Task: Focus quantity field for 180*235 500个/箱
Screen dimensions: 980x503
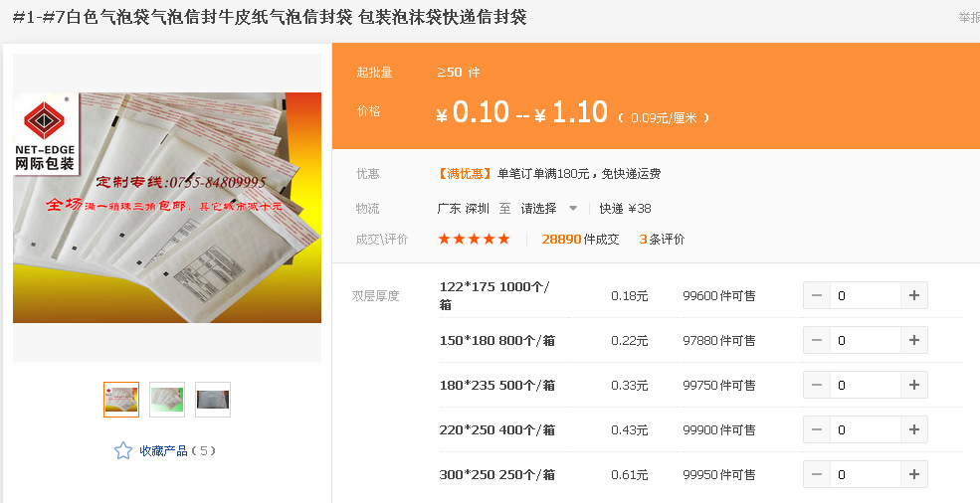Action: [865, 385]
